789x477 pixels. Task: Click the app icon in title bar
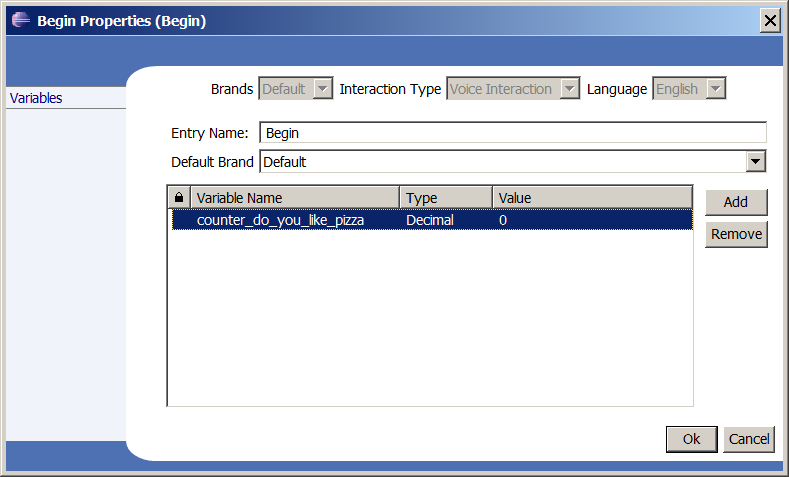click(21, 20)
